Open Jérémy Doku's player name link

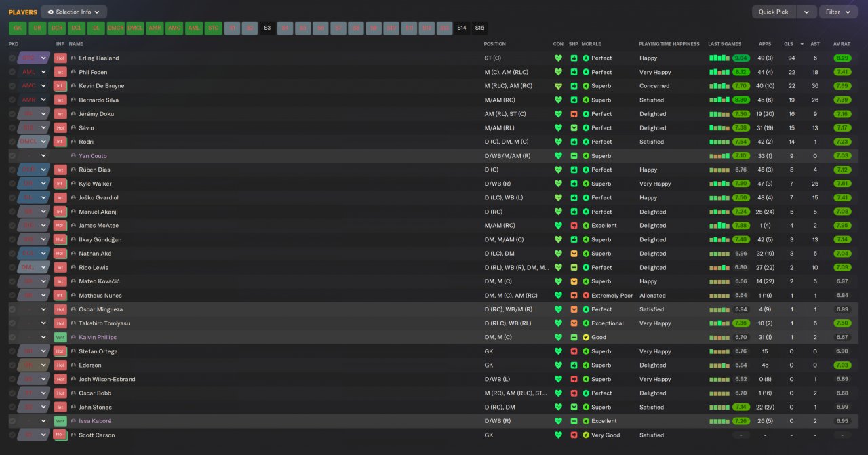pyautogui.click(x=96, y=114)
